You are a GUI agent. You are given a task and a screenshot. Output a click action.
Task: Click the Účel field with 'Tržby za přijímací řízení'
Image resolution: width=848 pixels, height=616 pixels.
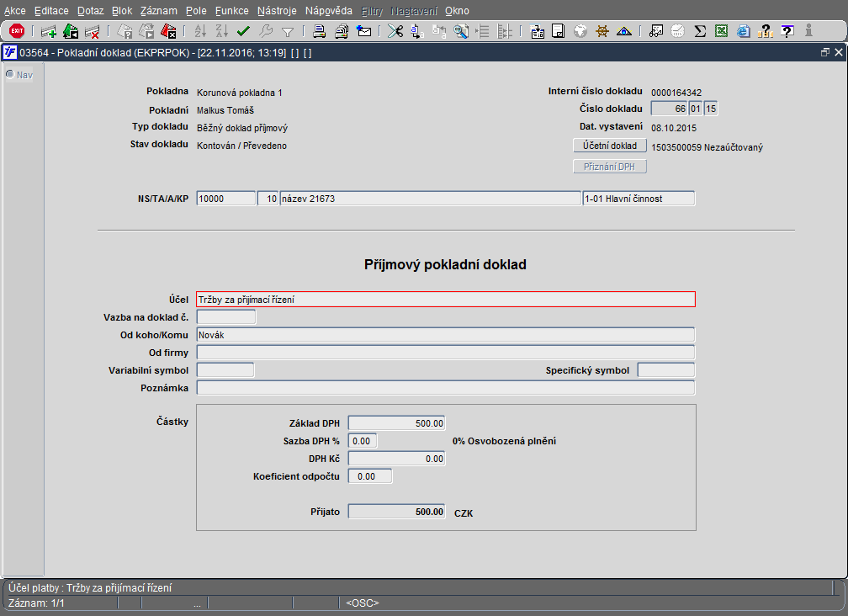point(446,299)
